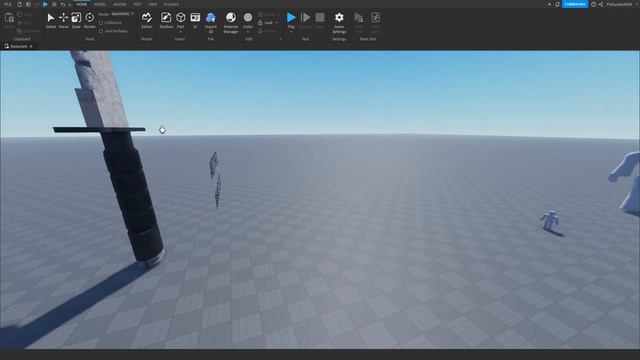640x360 pixels.
Task: Switch to the MODEL ribbon tab
Action: pos(100,4)
